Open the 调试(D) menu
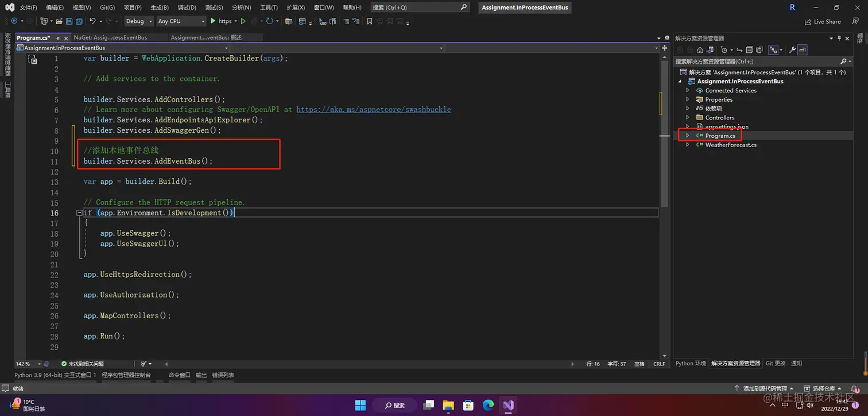 coord(187,7)
